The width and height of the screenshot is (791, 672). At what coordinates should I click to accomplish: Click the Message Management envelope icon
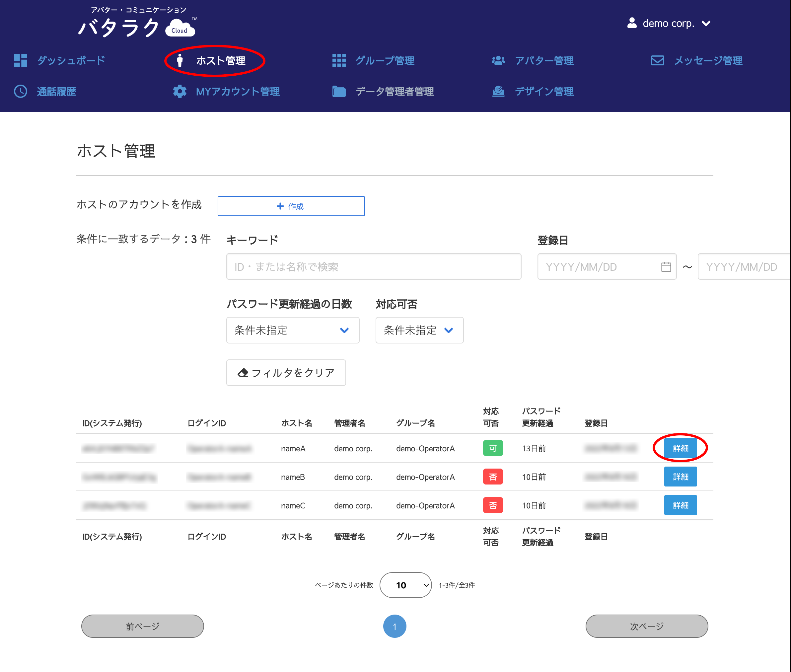657,60
